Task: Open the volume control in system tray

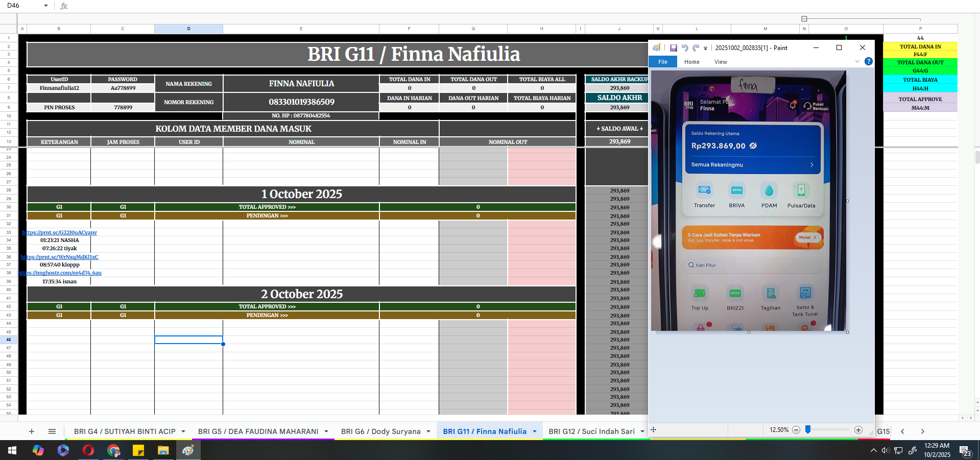Action: [x=886, y=450]
